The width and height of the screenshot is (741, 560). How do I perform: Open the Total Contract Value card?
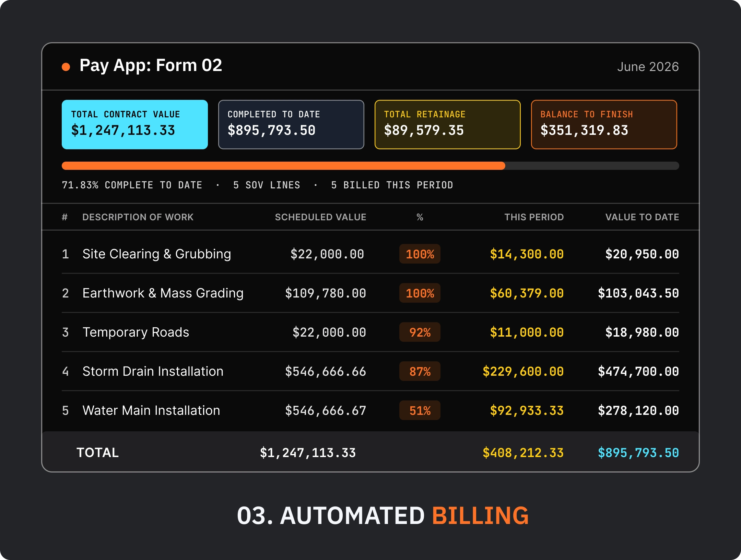135,125
